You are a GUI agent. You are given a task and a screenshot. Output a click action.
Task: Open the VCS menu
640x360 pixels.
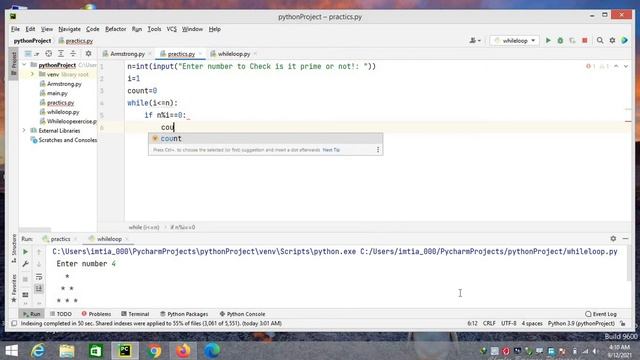tap(171, 29)
